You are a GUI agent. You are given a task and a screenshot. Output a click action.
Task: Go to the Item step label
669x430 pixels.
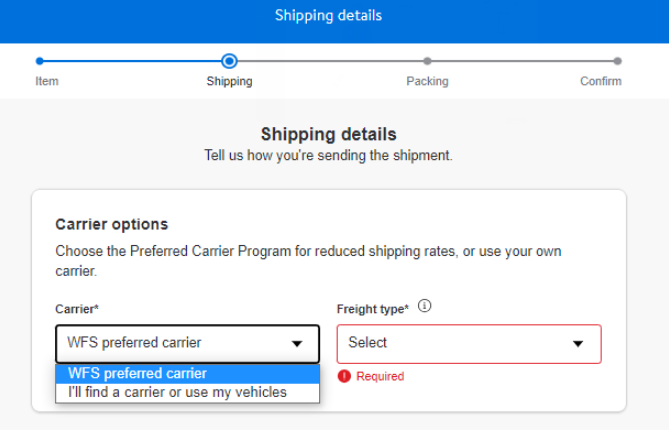pos(47,81)
